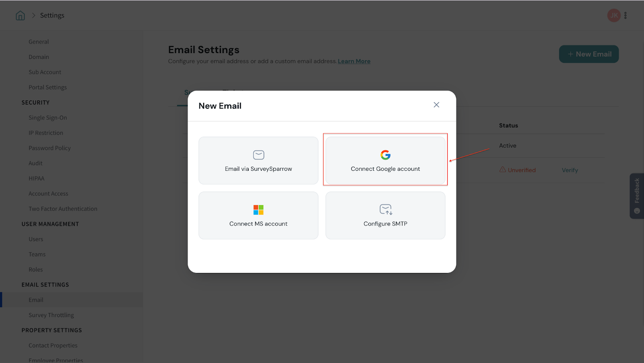Screen dimensions: 644x363
Task: Open the JK user avatar
Action: click(613, 16)
